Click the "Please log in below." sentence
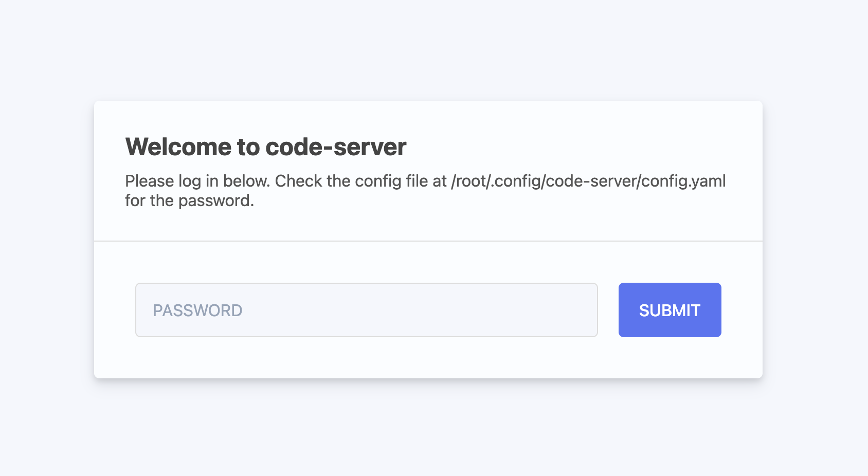868x476 pixels. click(x=197, y=181)
